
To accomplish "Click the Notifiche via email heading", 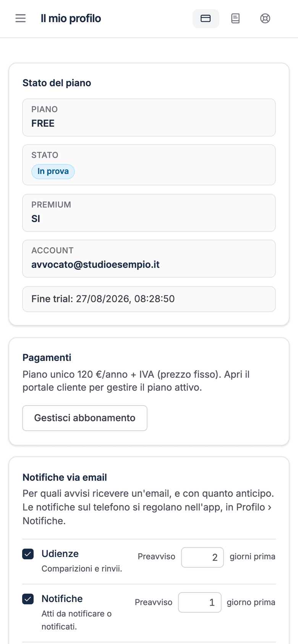I will pos(65,477).
